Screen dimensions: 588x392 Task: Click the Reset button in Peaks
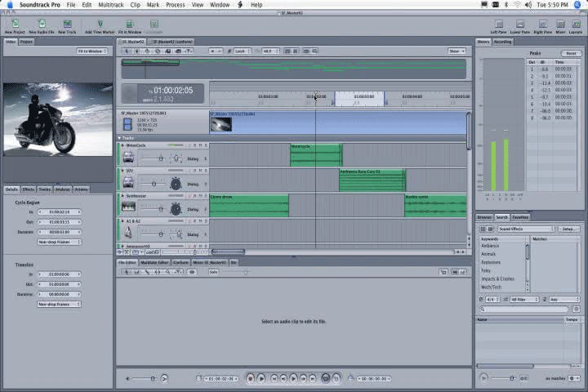pos(571,53)
